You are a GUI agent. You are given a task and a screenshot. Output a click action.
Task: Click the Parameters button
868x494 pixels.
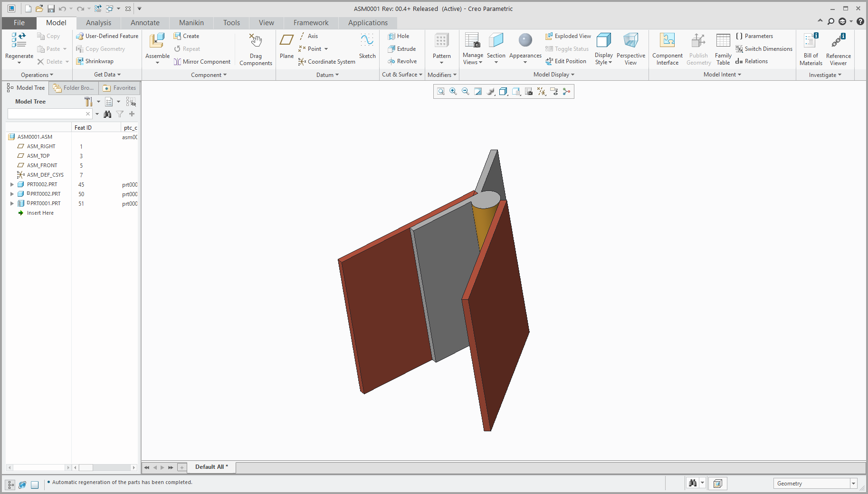click(x=754, y=36)
